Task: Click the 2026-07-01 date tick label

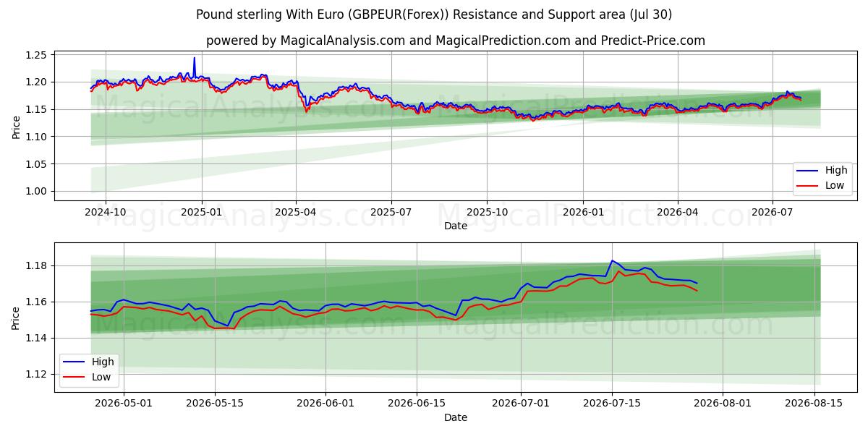Action: point(521,404)
